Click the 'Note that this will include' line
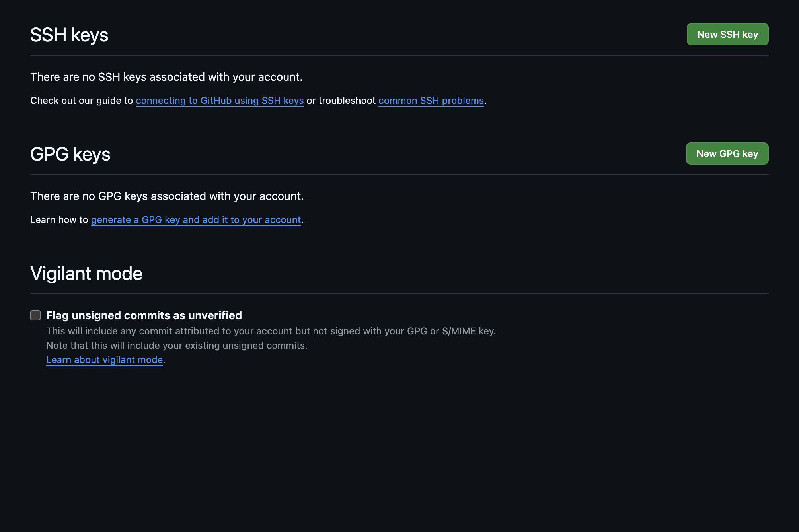799x532 pixels. [x=177, y=346]
